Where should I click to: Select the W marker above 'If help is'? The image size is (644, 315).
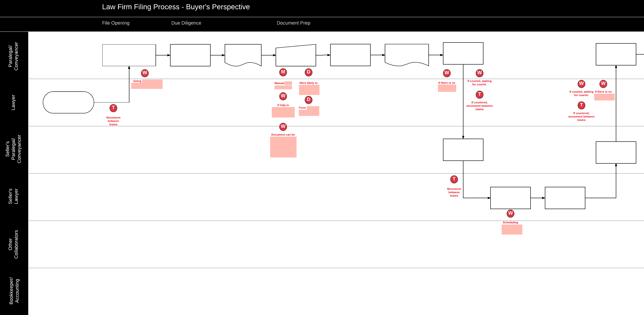[x=283, y=96]
